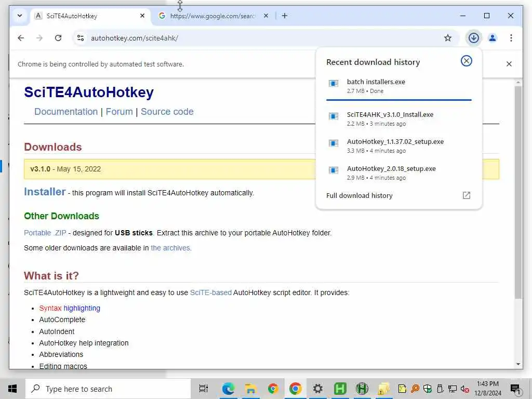Screen dimensions: 532x399
Task: Launch Microsoft Edge from taskbar
Action: pos(229,389)
